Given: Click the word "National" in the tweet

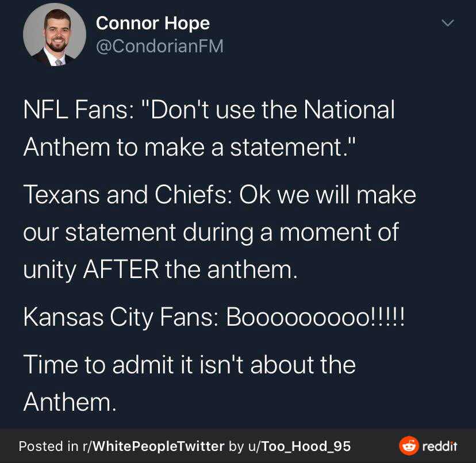Looking at the screenshot, I should click(x=349, y=110).
